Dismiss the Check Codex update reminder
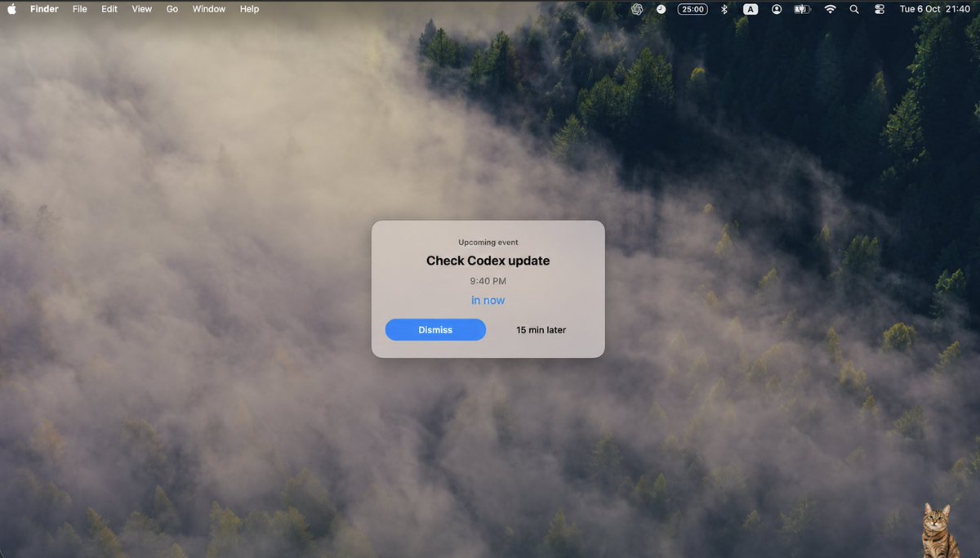The height and width of the screenshot is (558, 980). [x=435, y=330]
